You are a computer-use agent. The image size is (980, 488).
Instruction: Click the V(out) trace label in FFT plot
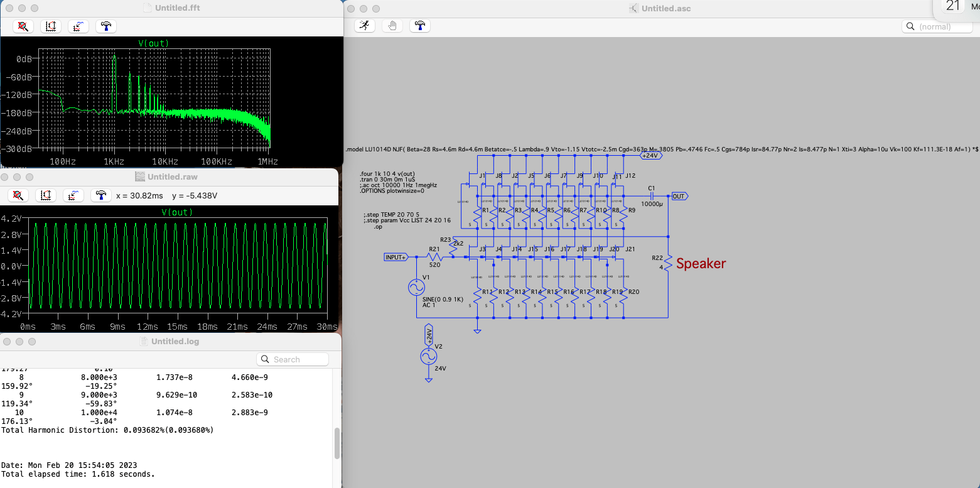tap(153, 43)
